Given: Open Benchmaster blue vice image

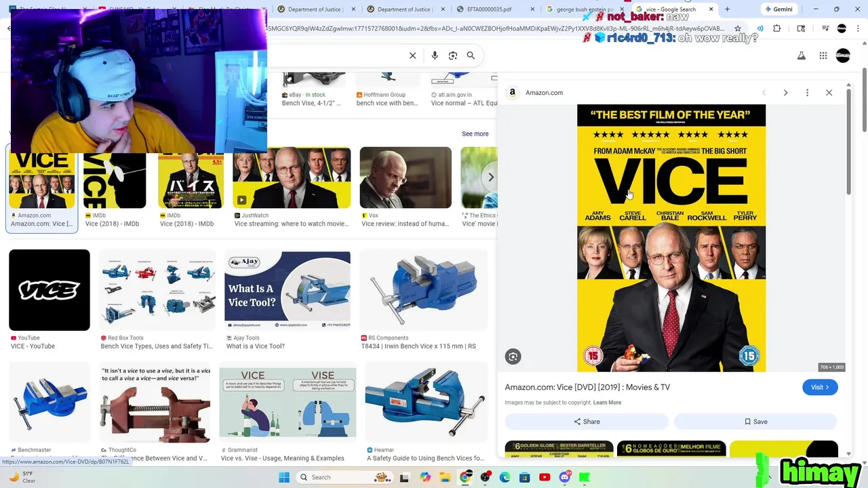Looking at the screenshot, I should (x=50, y=403).
